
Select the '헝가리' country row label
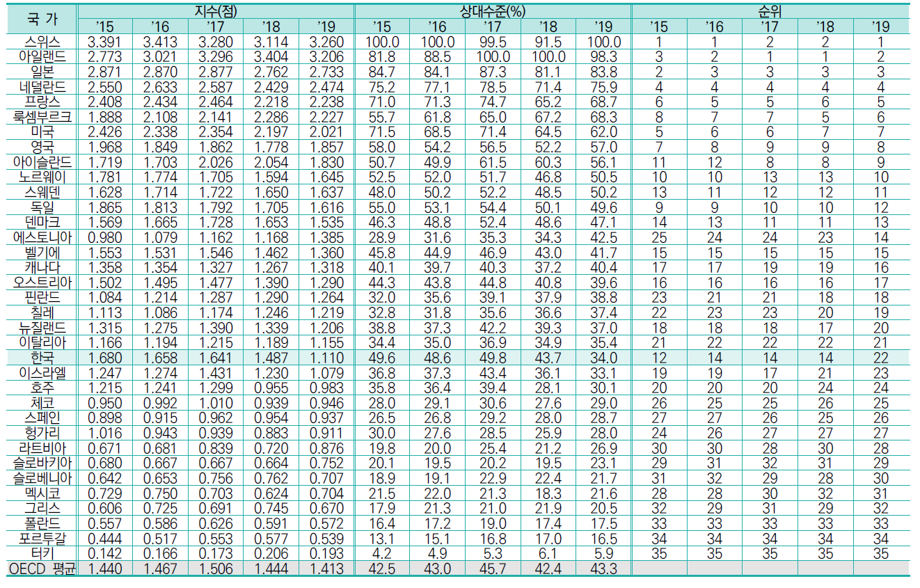click(x=42, y=434)
